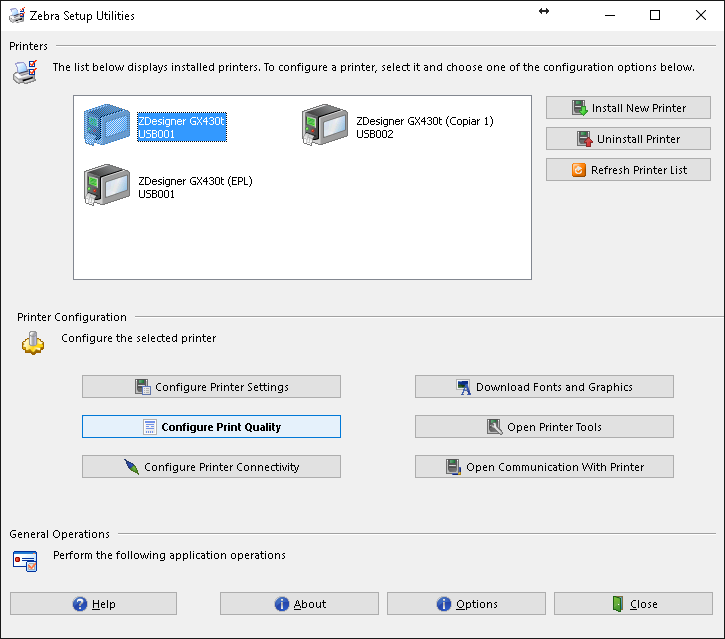Start Open Communication With Printer
The height and width of the screenshot is (639, 725).
pos(544,467)
